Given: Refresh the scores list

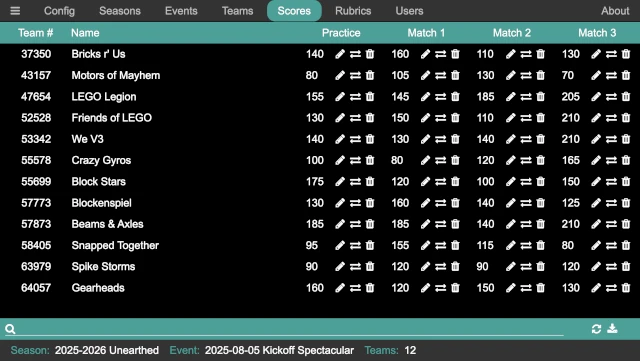Looking at the screenshot, I should click(596, 329).
